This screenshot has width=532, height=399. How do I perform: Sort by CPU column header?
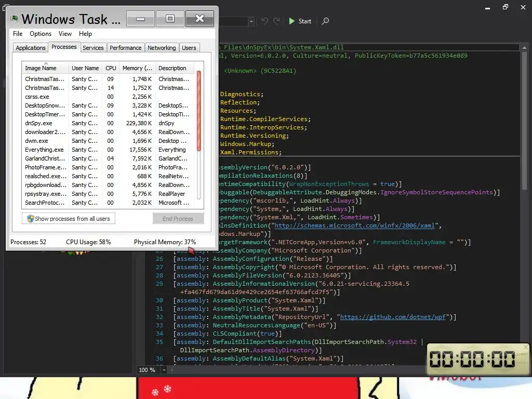coord(111,68)
